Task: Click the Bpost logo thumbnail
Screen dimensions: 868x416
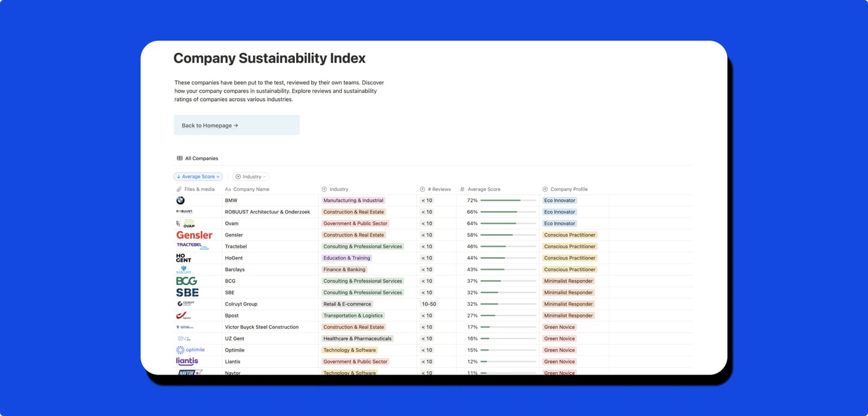Action: 184,315
